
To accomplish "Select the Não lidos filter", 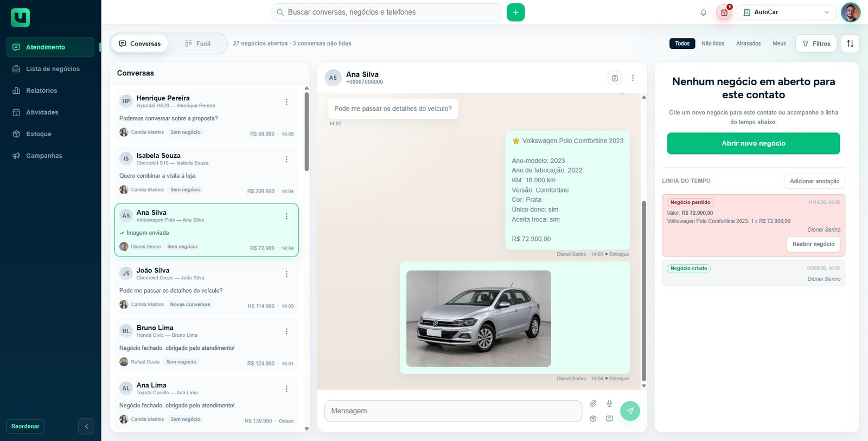I will [713, 43].
